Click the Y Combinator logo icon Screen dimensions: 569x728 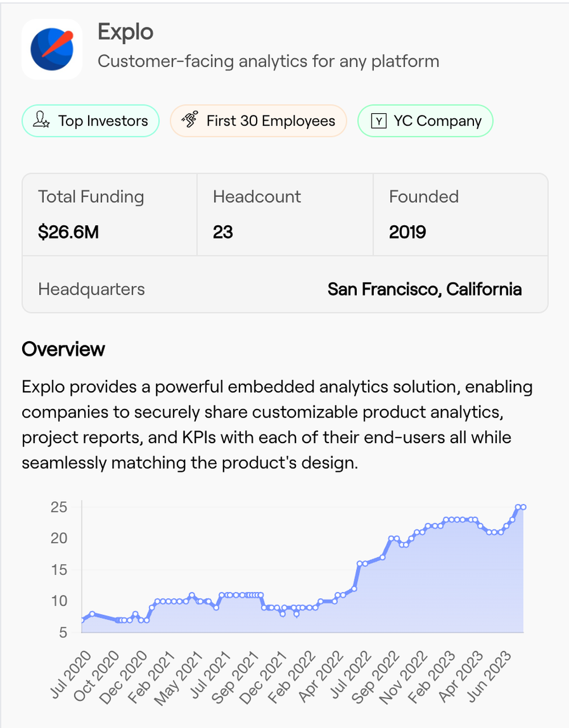coord(378,121)
